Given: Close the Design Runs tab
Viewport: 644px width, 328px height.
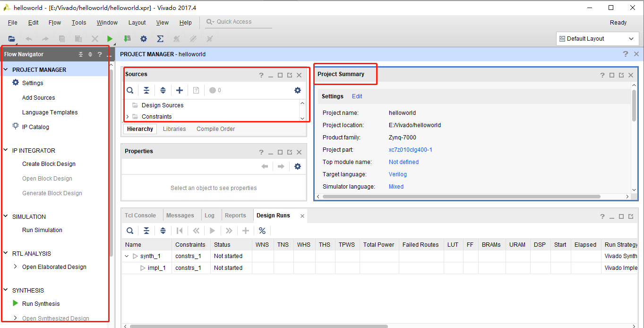Looking at the screenshot, I should (302, 216).
